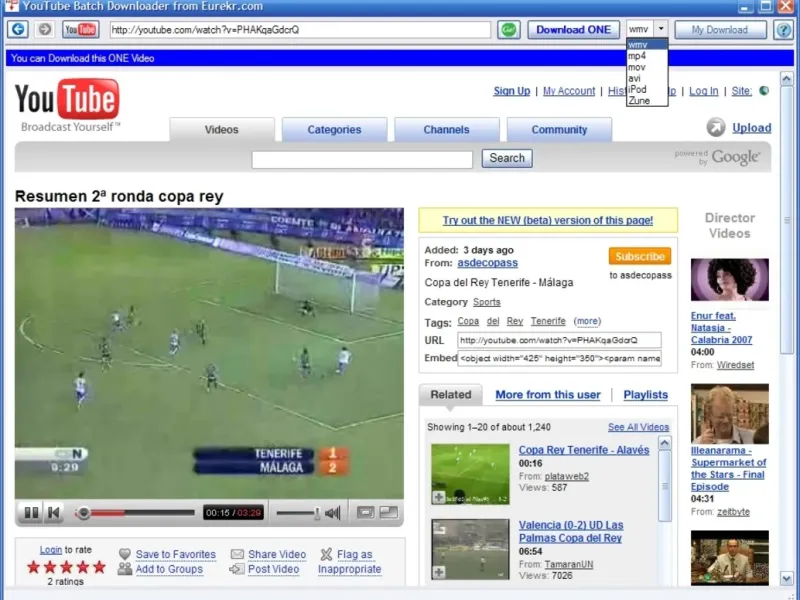This screenshot has width=800, height=600.
Task: Mute the video using speaker icon
Action: coord(333,513)
